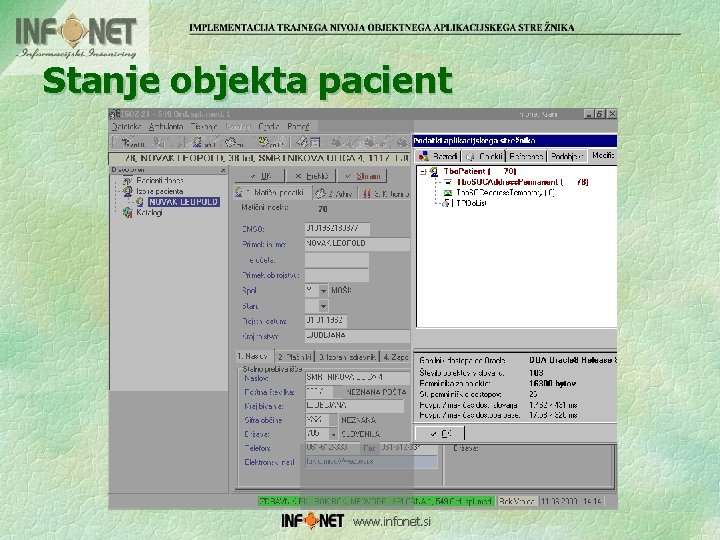Click the Telefon field
Viewport: 720px width, 540px height.
pos(332,448)
